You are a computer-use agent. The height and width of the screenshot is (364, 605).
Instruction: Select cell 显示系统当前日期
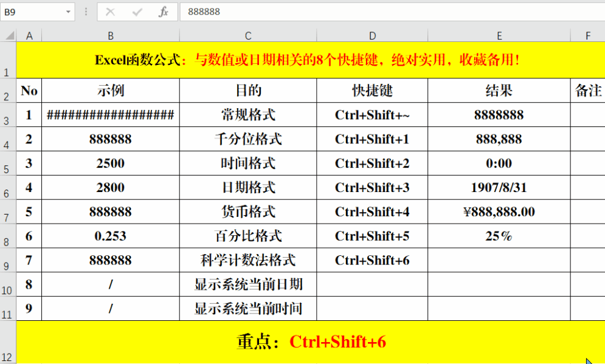point(248,284)
